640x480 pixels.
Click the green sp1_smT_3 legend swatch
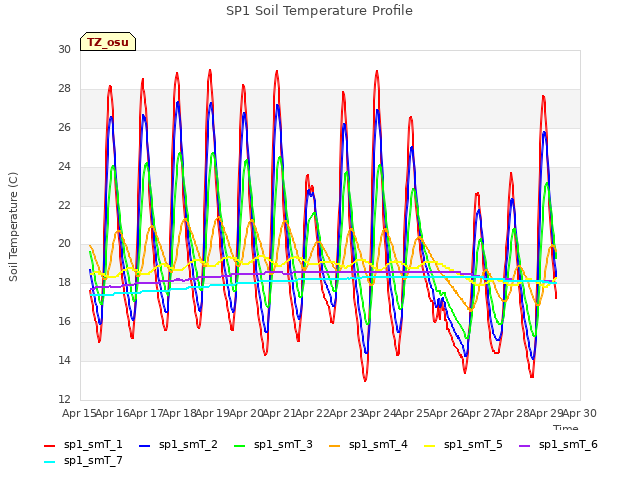[x=240, y=446]
